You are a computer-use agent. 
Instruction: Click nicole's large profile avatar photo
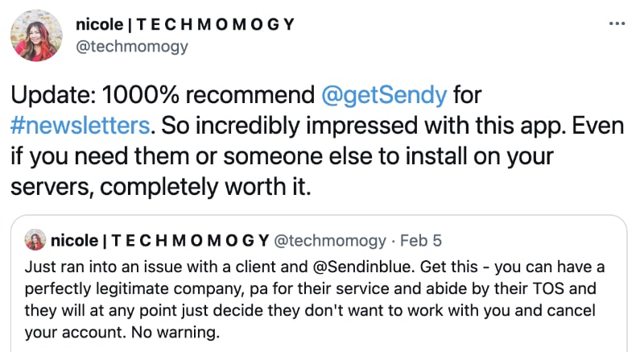36,35
